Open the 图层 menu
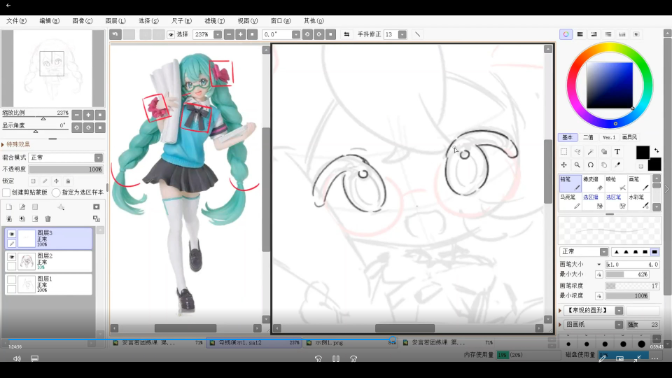This screenshot has width=672, height=379. click(x=115, y=21)
